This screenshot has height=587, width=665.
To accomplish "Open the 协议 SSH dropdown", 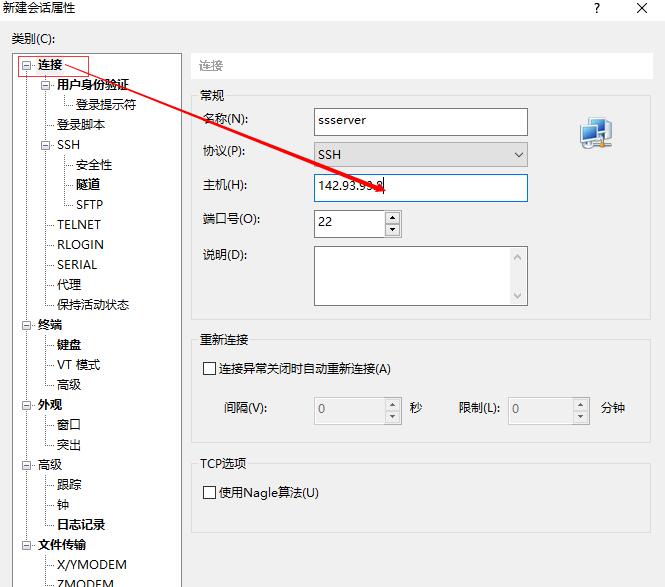I will [x=420, y=154].
